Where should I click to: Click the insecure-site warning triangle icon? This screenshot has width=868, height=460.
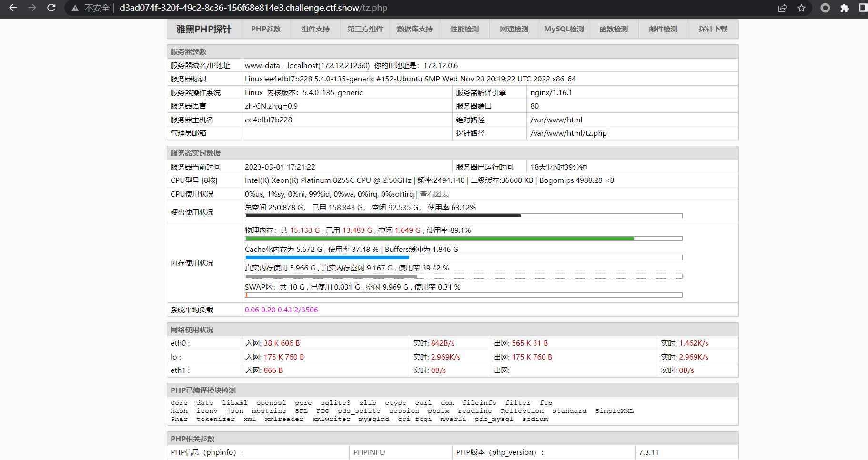click(75, 8)
